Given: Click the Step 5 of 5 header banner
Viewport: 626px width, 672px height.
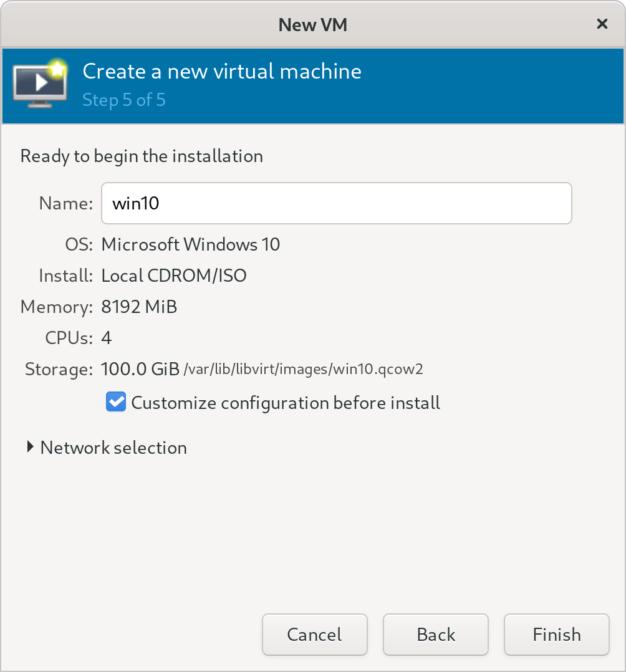Looking at the screenshot, I should [x=123, y=100].
